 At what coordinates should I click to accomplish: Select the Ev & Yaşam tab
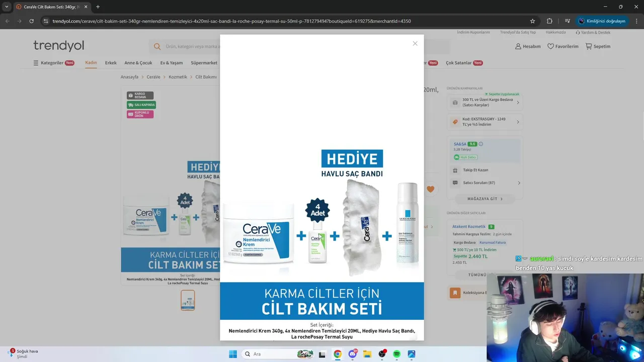point(172,63)
